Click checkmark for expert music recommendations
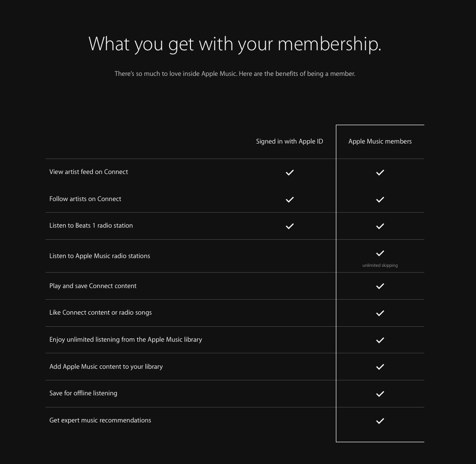This screenshot has width=476, height=464. click(x=380, y=421)
